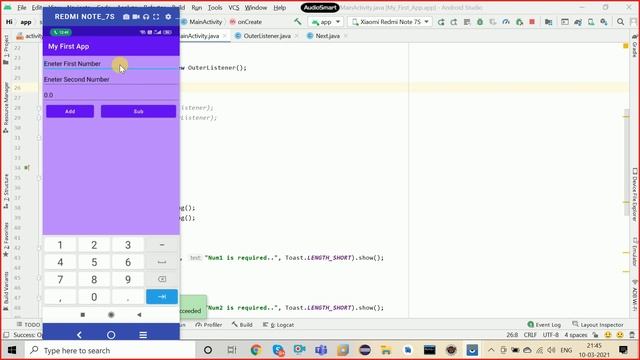Open the Logcat tool window
This screenshot has width=640, height=360.
click(x=278, y=325)
